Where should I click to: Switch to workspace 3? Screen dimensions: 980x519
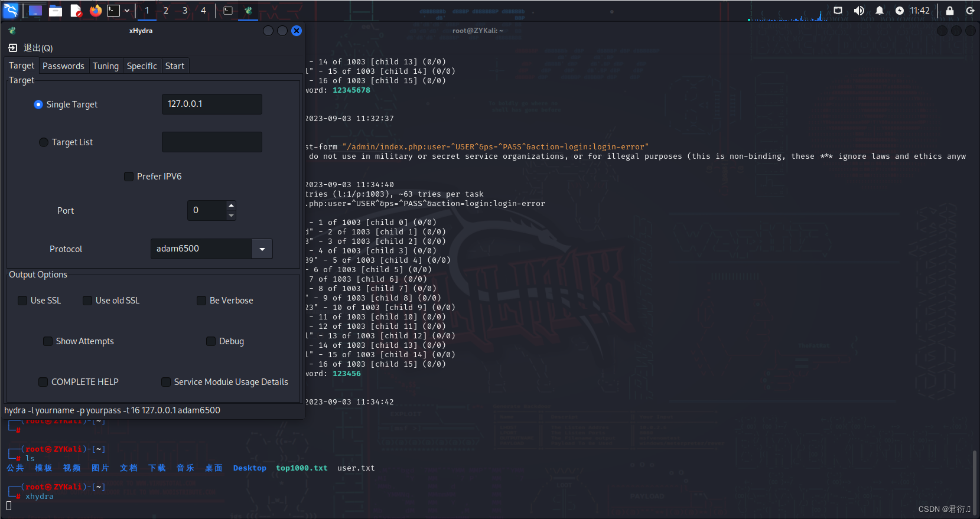pyautogui.click(x=185, y=11)
